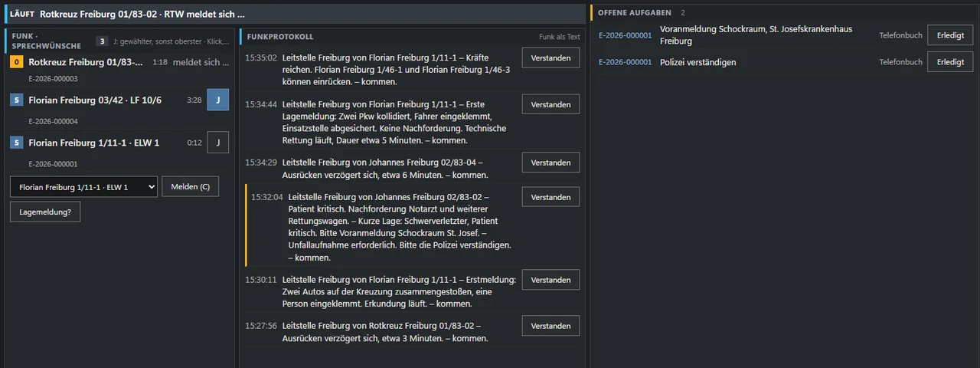Open Telefonbuch for Polizei verständigen task
The height and width of the screenshot is (368, 980).
click(900, 62)
